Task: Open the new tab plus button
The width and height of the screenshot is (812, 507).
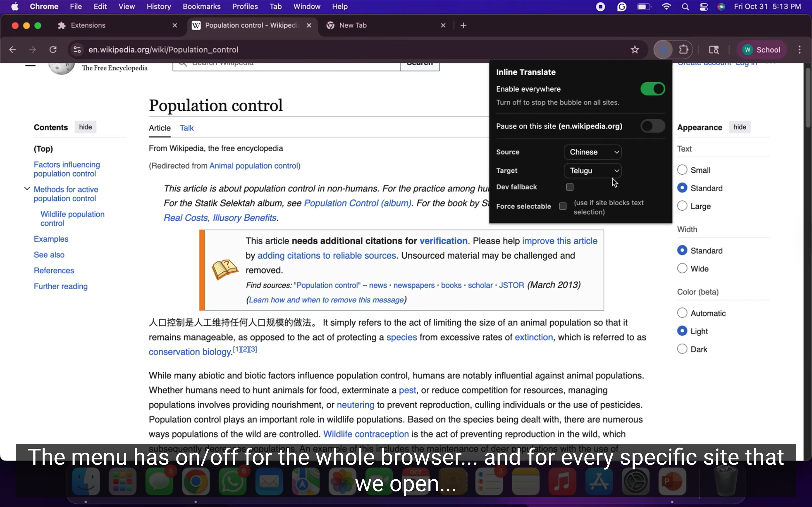Action: (x=464, y=25)
